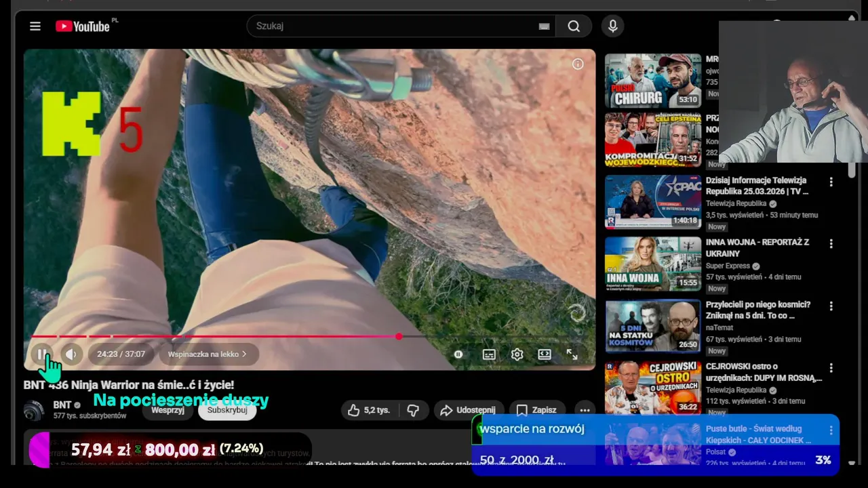Viewport: 868px width, 488px height.
Task: Open 'Przylecieli po niego kosmici?' title
Action: (758, 310)
